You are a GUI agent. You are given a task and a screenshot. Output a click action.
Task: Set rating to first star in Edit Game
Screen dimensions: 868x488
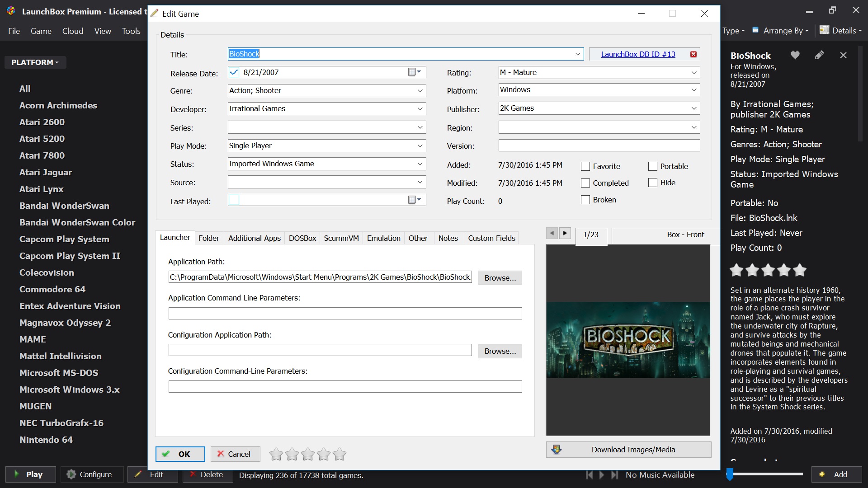click(276, 454)
